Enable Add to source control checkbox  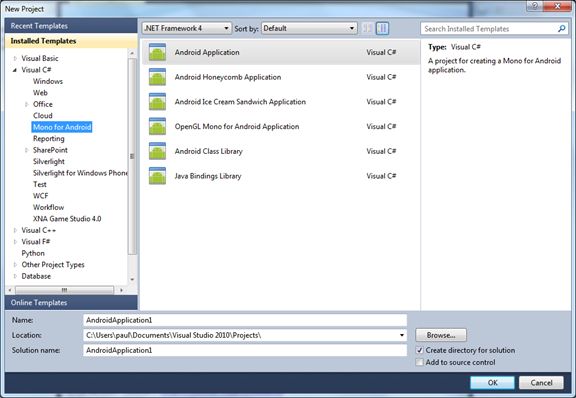tap(420, 362)
